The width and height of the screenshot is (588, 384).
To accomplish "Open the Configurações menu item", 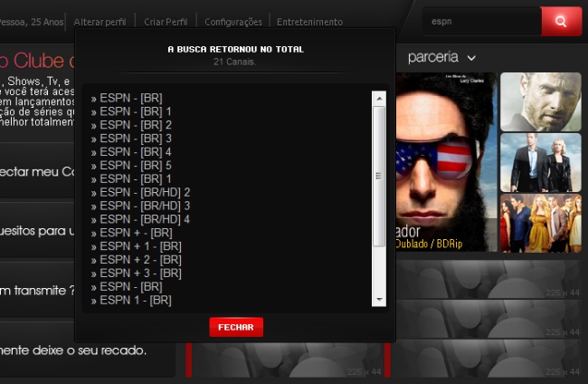I will pos(233,22).
